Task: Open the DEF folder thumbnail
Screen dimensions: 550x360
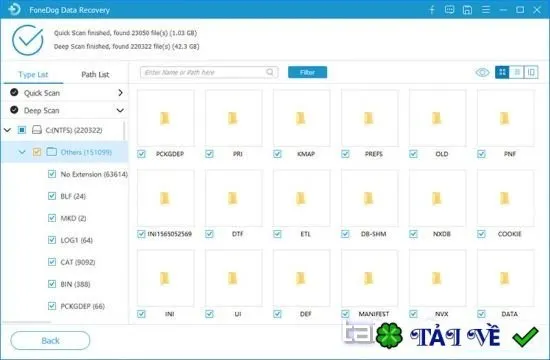Action: 301,278
